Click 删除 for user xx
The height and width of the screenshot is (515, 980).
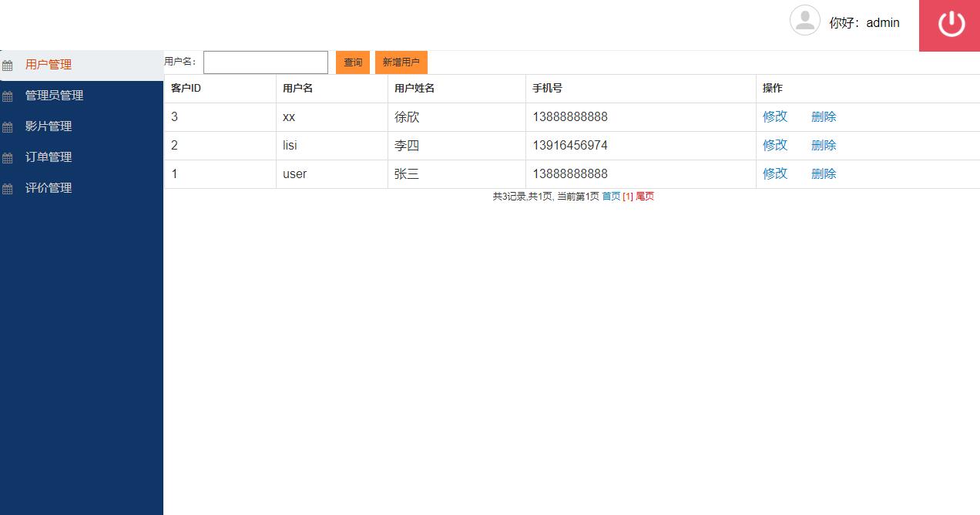point(823,116)
